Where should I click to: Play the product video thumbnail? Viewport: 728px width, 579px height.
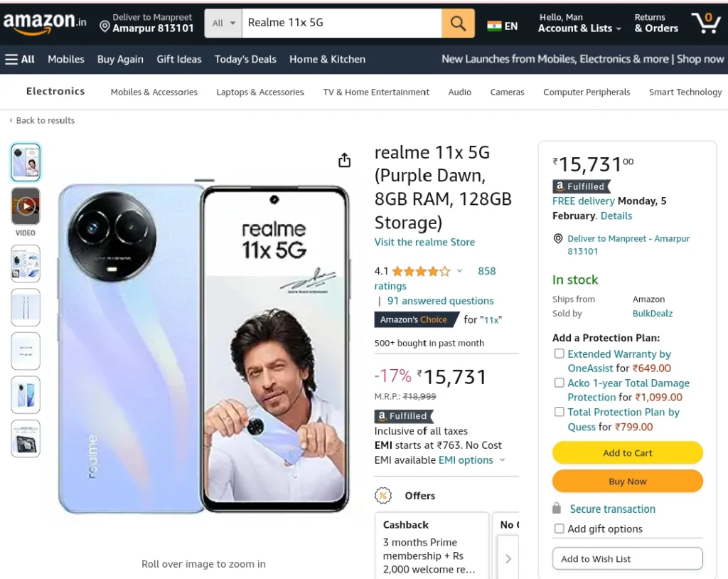click(x=26, y=206)
